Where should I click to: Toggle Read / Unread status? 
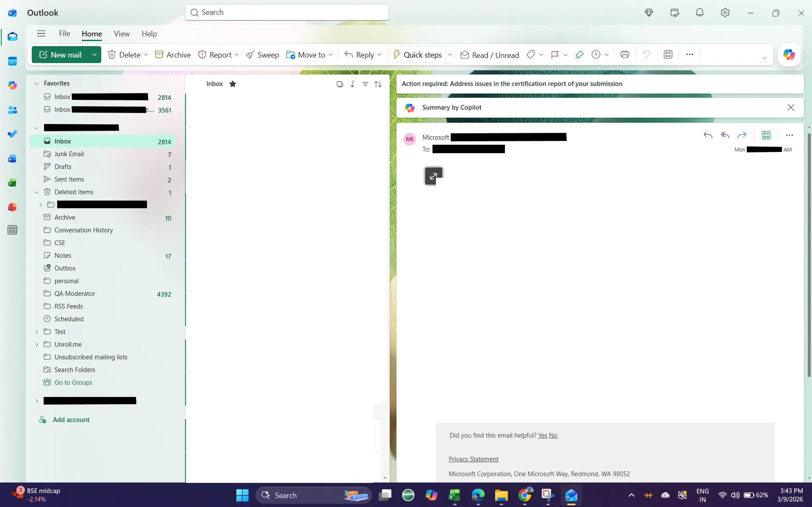click(x=490, y=55)
